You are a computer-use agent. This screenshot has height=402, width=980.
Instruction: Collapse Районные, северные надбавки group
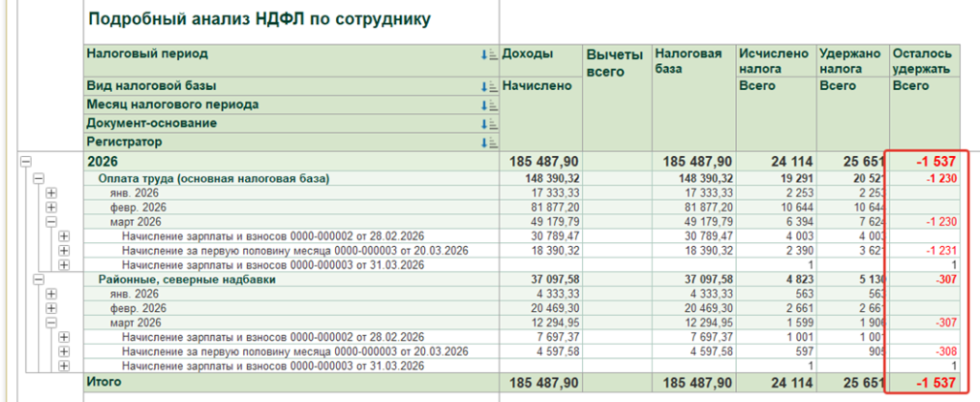click(38, 280)
